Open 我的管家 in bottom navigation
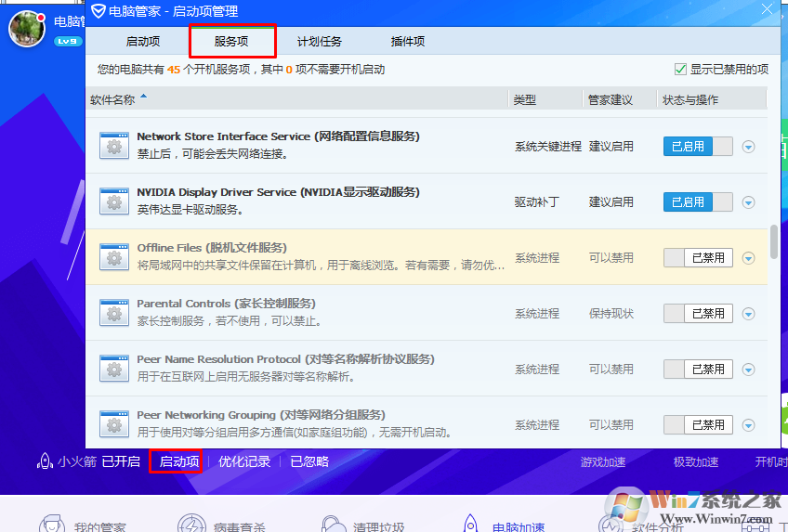This screenshot has width=788, height=532. [x=83, y=525]
